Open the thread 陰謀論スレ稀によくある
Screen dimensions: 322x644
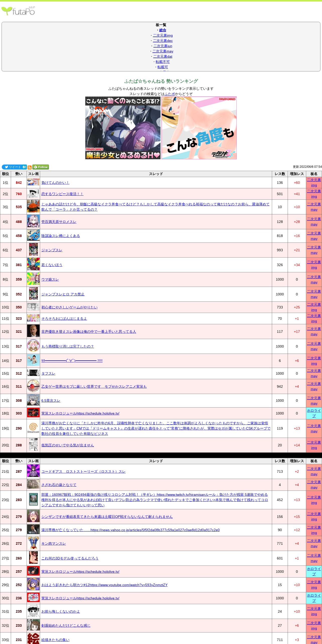(60, 236)
